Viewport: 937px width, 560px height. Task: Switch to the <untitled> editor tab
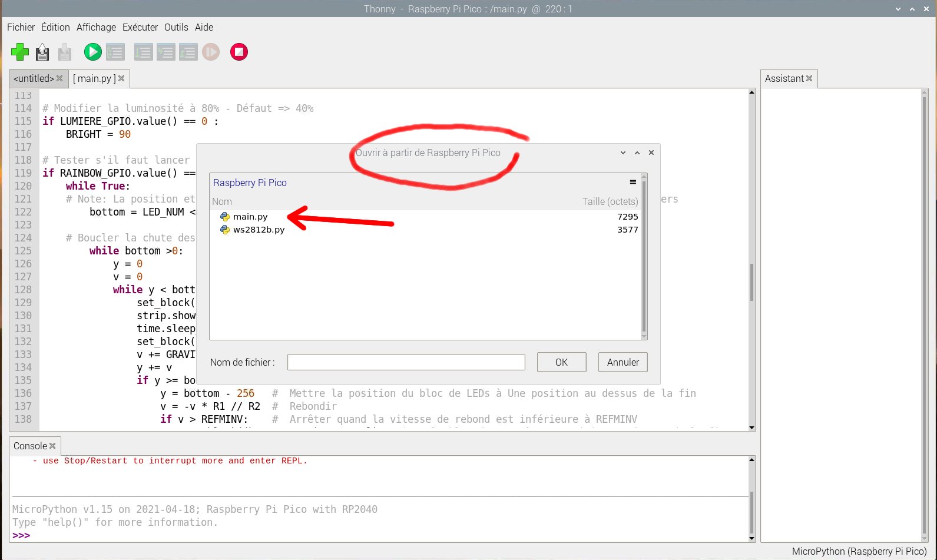[34, 78]
